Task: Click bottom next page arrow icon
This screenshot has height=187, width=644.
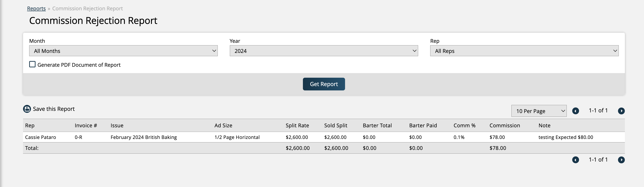Action: point(621,160)
